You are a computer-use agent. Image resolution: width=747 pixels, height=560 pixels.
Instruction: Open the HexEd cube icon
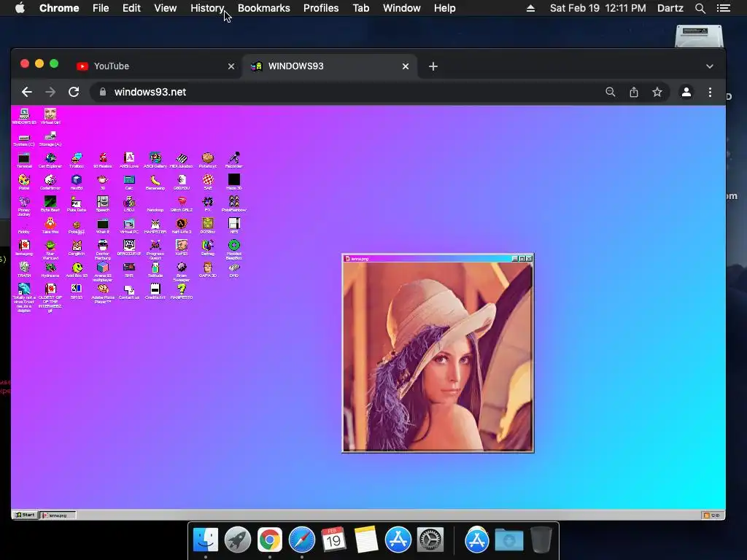point(76,182)
